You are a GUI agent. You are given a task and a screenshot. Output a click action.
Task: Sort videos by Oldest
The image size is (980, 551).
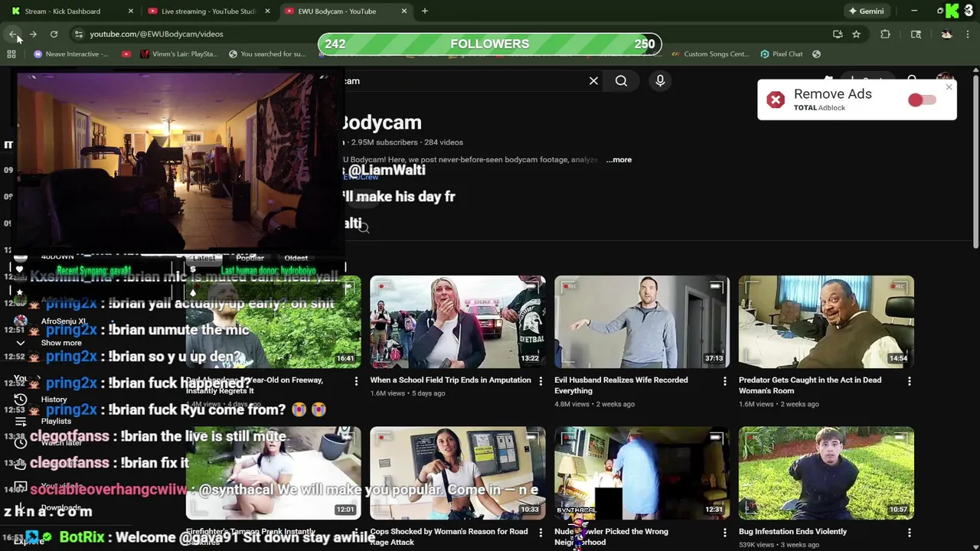pyautogui.click(x=296, y=258)
